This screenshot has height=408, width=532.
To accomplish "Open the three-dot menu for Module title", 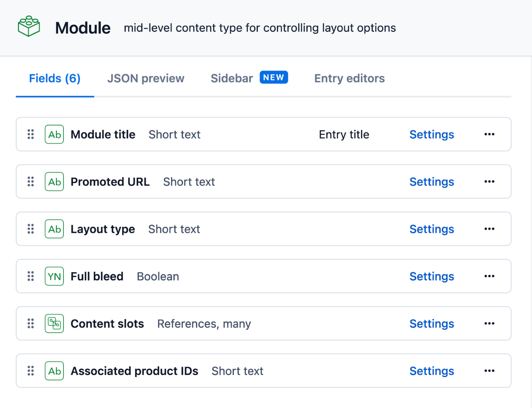I will pyautogui.click(x=489, y=134).
